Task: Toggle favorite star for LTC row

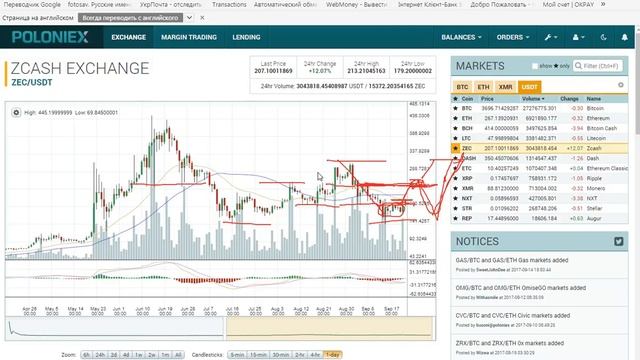Action: pos(456,138)
